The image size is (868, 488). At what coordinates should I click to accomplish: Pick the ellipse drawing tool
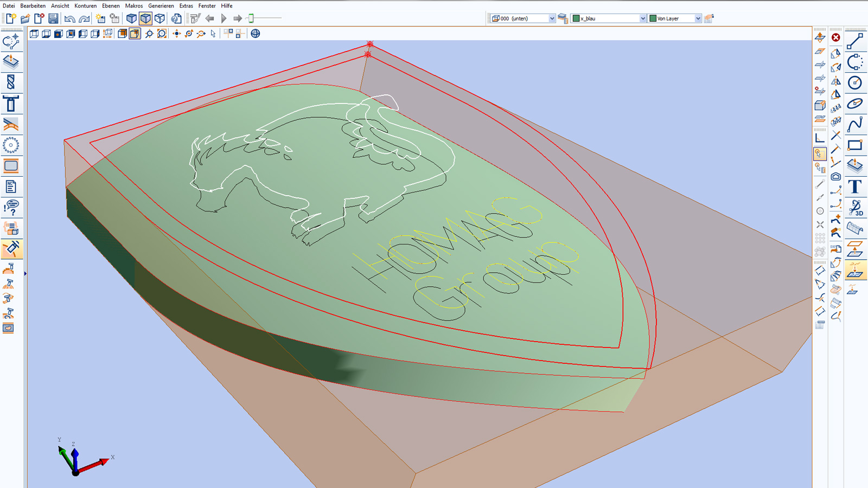[x=855, y=104]
